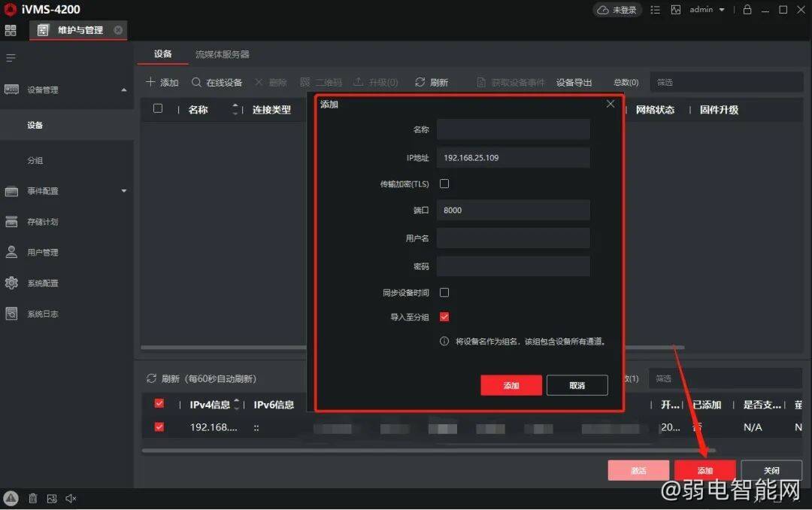Viewport: 812px width, 510px height.
Task: Click the 已添加 column header
Action: 707,405
